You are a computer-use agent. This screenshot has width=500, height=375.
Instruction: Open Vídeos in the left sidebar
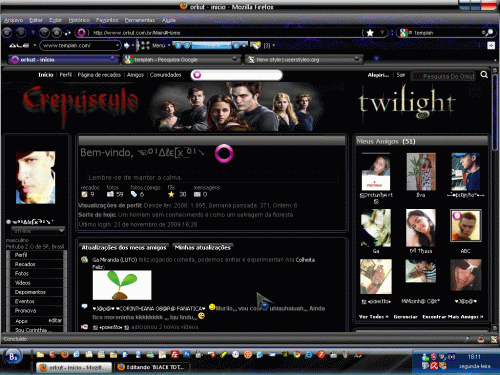(x=22, y=283)
